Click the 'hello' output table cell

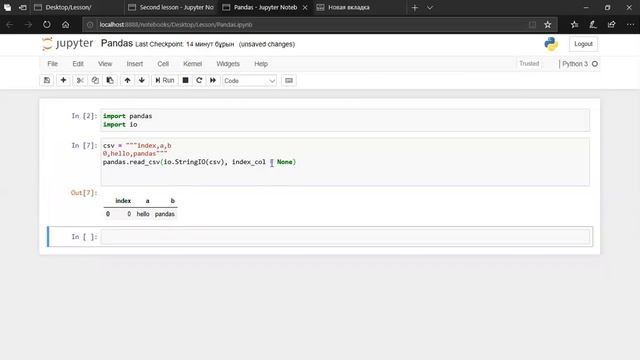[143, 214]
